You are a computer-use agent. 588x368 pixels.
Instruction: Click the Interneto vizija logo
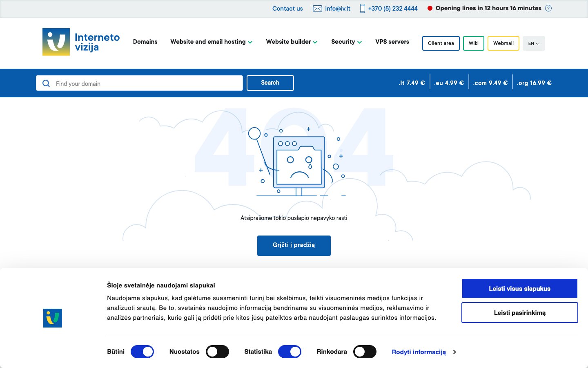point(81,42)
